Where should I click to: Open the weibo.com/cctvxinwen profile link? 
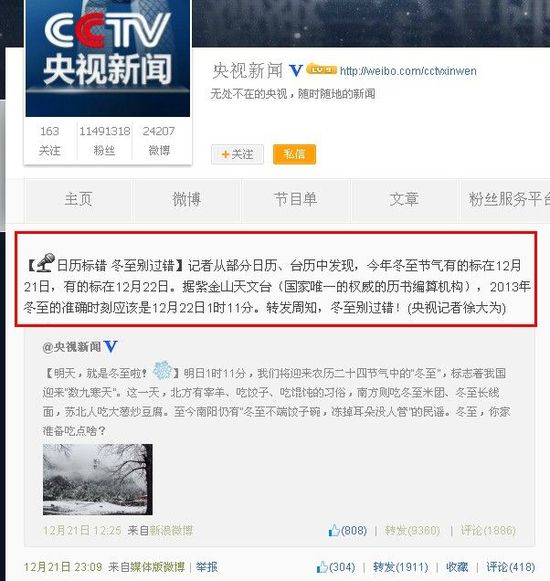tap(408, 71)
